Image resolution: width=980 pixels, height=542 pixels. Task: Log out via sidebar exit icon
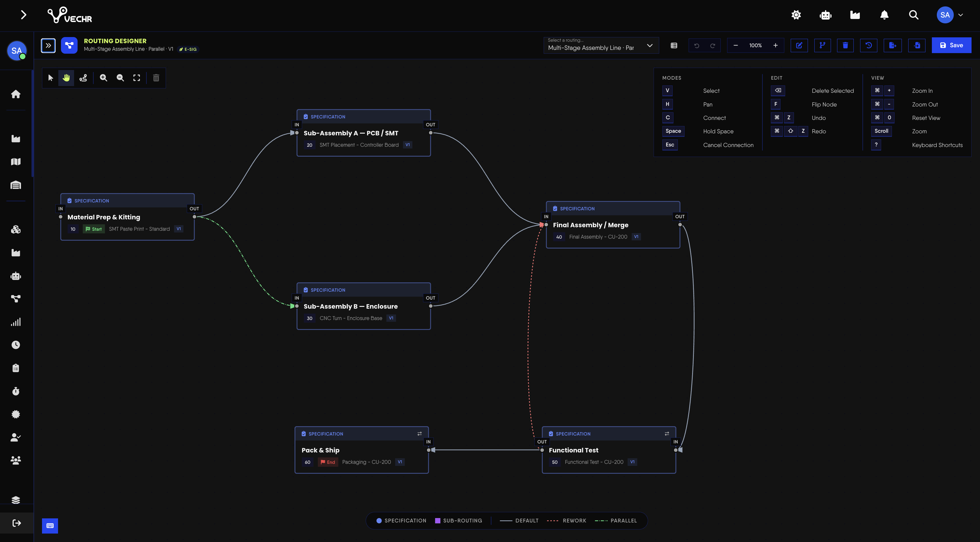(16, 523)
